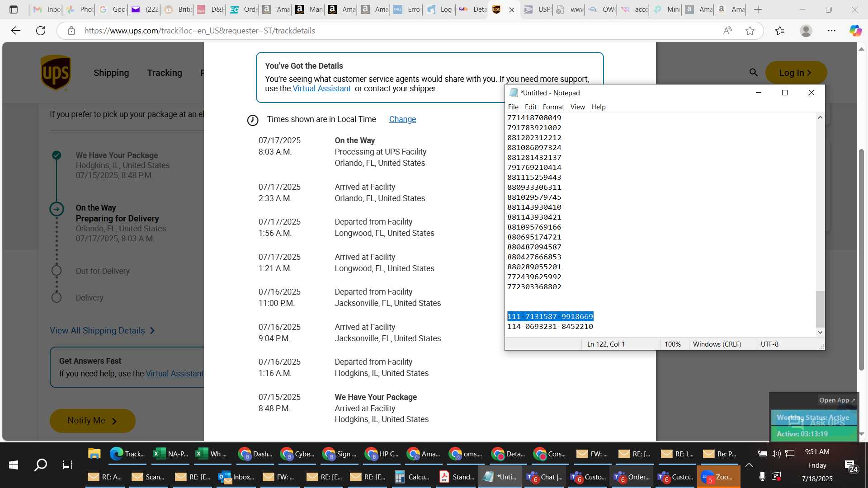868x488 pixels.
Task: Click highlighted text 111-7131587-9918669 in Notepad
Action: tap(550, 317)
